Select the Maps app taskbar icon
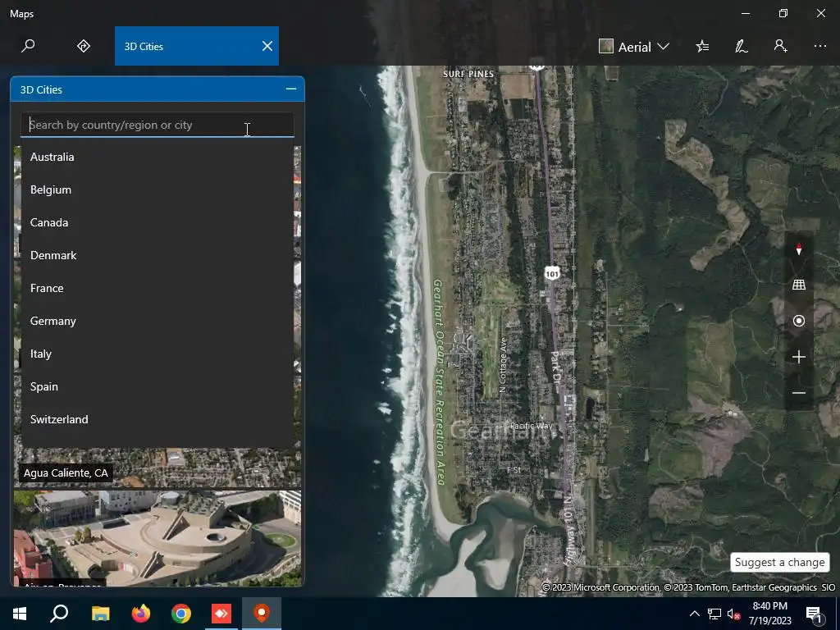840x630 pixels. click(x=262, y=614)
